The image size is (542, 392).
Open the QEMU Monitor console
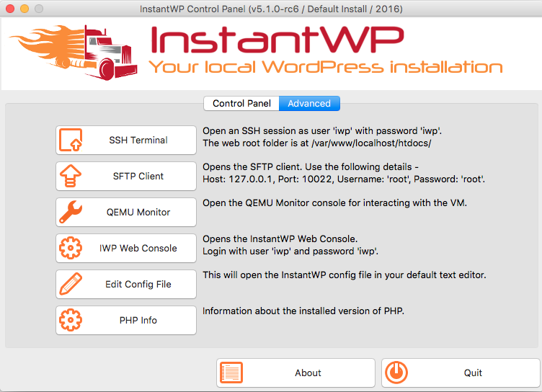(126, 212)
